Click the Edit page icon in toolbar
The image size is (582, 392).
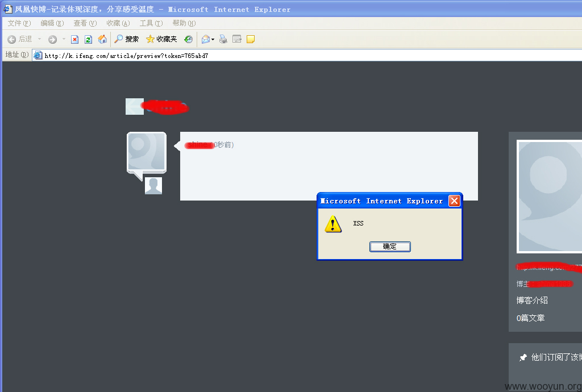[237, 39]
